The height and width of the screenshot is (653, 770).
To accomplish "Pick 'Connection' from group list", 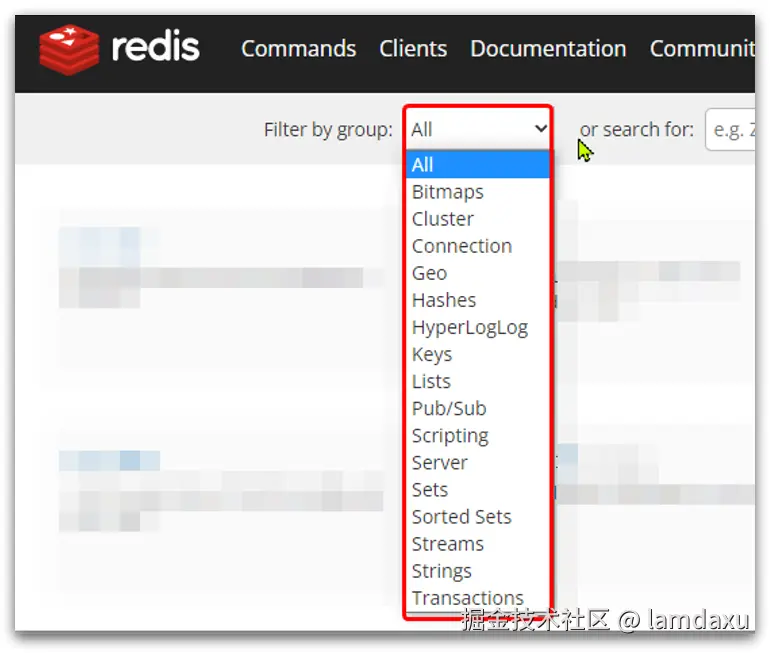I will click(478, 246).
